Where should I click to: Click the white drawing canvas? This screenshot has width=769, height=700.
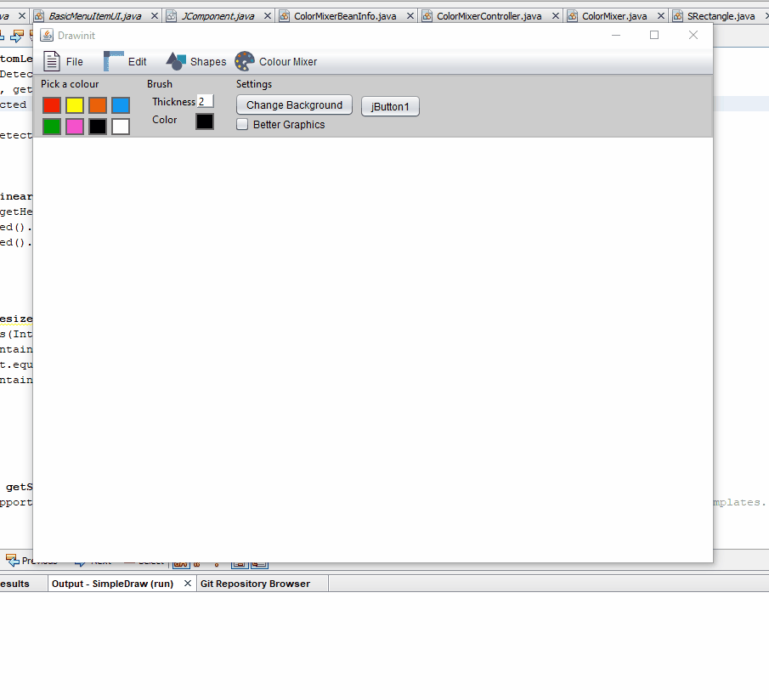point(373,349)
